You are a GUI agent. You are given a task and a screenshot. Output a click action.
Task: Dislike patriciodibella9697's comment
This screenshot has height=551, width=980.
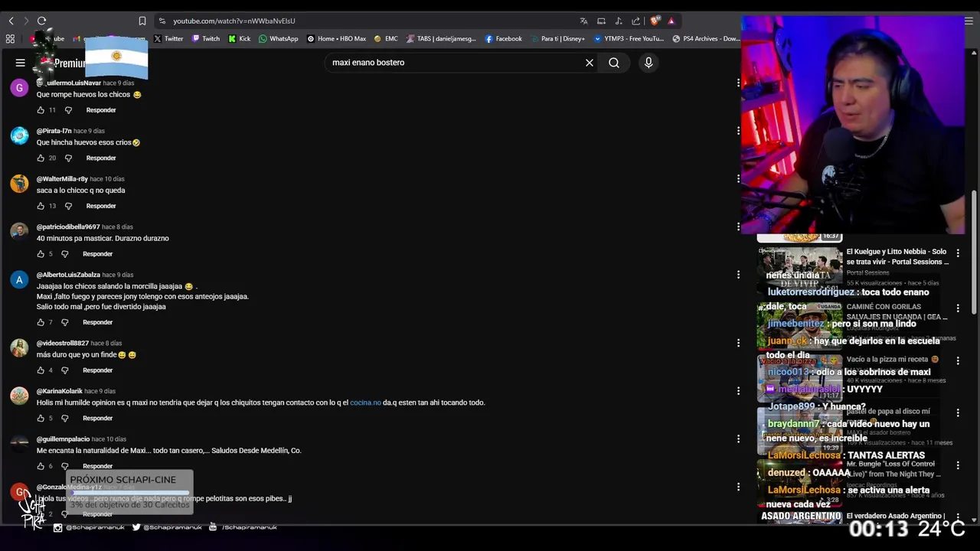(x=65, y=254)
